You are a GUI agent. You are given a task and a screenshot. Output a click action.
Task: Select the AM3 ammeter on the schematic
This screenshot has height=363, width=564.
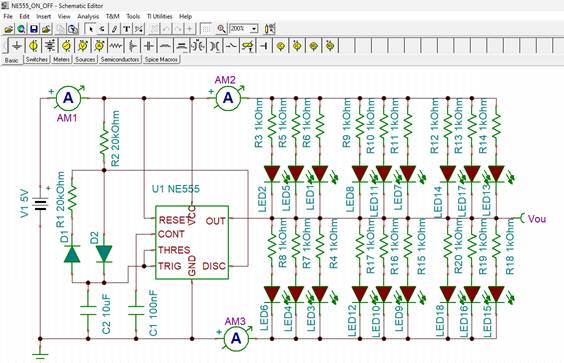(236, 338)
